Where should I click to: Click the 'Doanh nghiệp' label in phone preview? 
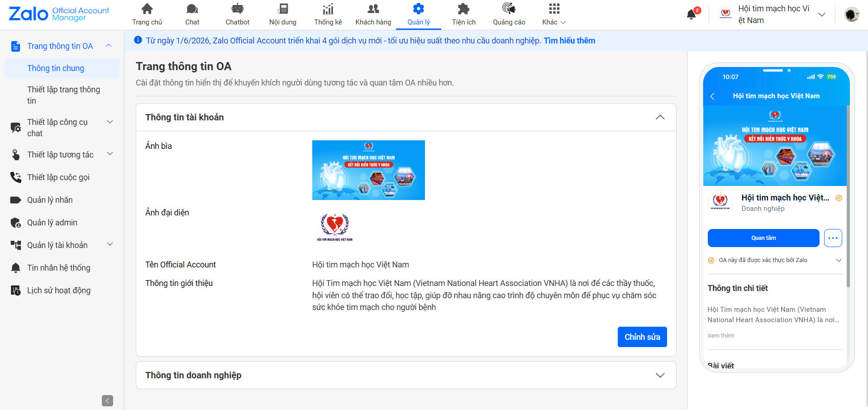coord(763,209)
